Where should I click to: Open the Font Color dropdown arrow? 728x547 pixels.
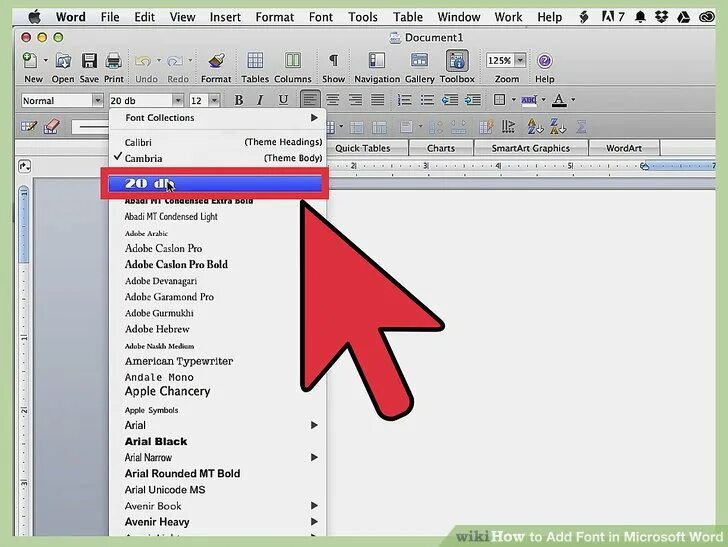coord(573,99)
